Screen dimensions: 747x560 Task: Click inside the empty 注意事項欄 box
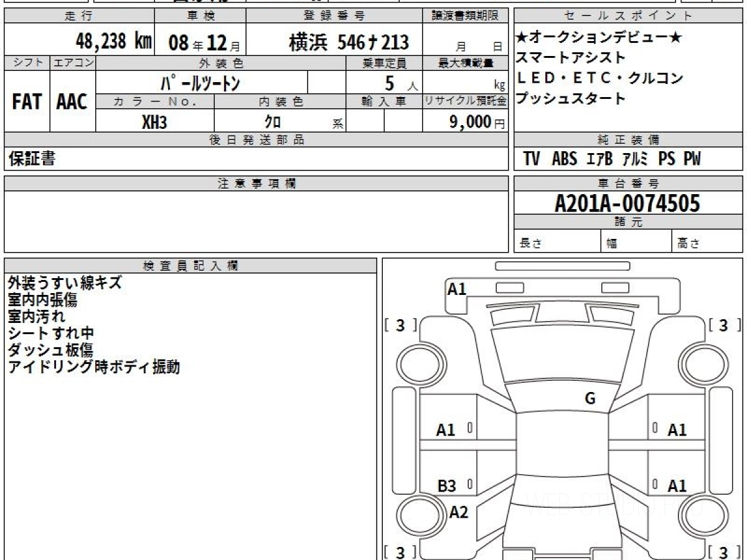[x=255, y=221]
